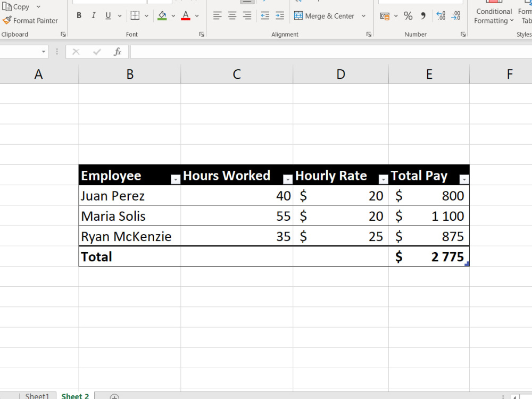Screen dimensions: 532x399
Task: Align text left
Action: [217, 15]
